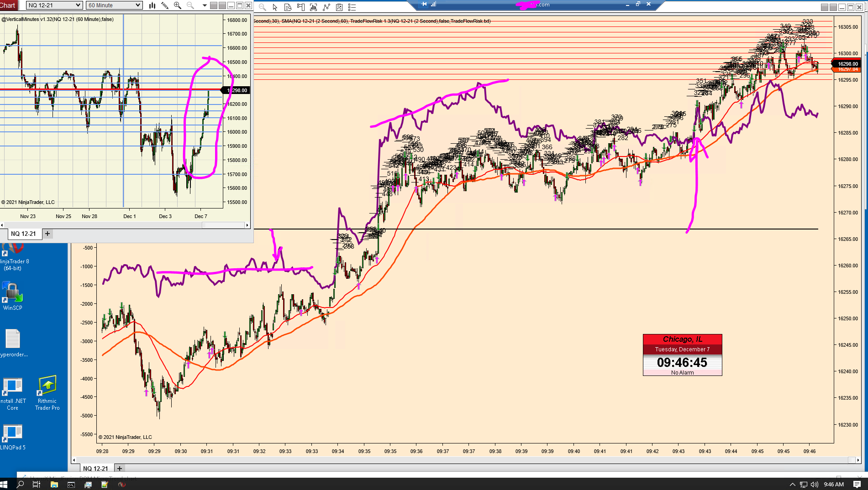Zoom out on the 60 Minute chart
Screen dimensions: 868x490
(x=190, y=5)
